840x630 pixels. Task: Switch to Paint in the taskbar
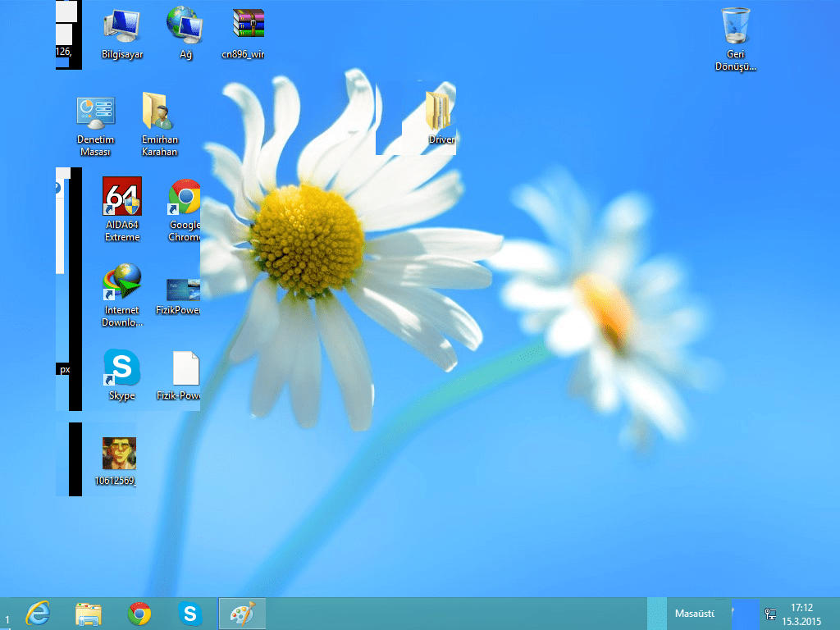click(242, 614)
